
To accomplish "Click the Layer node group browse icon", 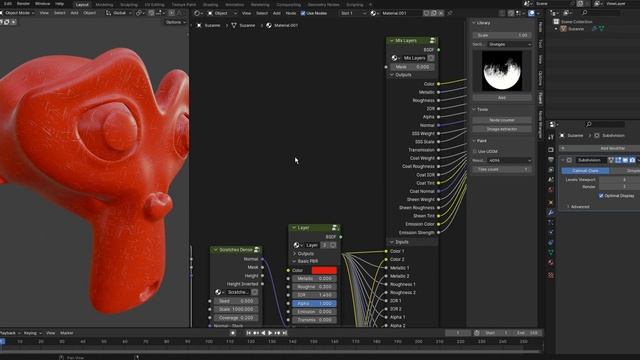I will tap(297, 245).
